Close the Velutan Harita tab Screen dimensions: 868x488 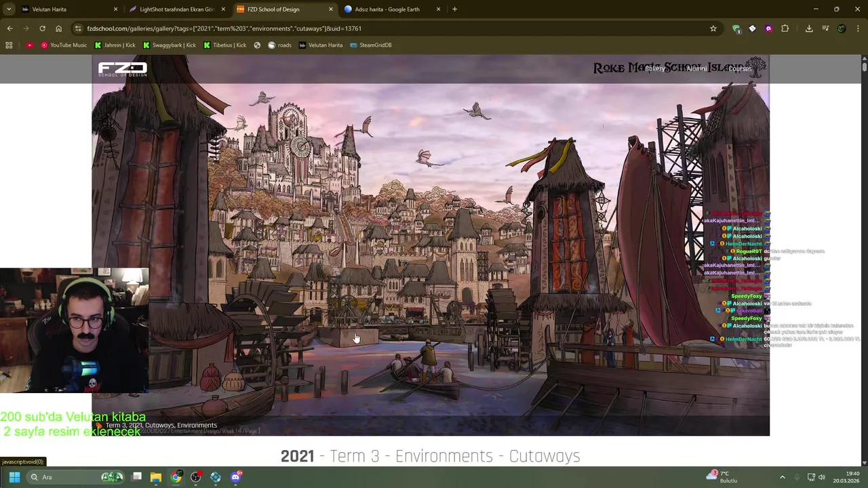115,9
